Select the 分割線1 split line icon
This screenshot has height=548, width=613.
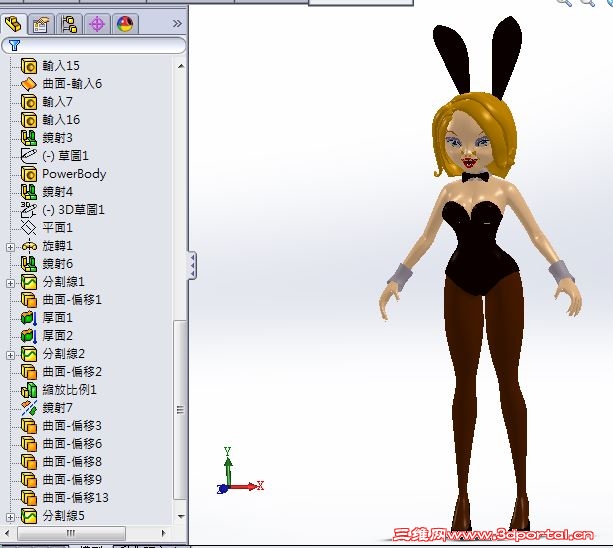tap(29, 282)
